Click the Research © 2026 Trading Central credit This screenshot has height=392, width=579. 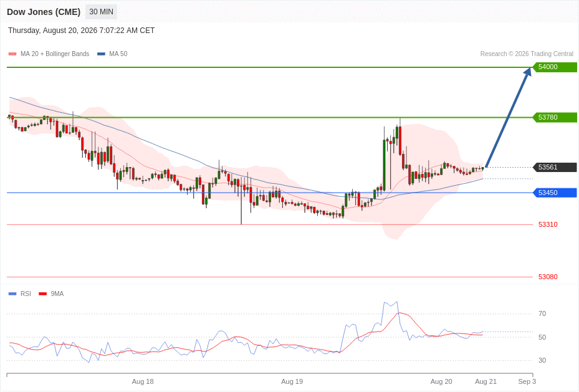pyautogui.click(x=527, y=54)
